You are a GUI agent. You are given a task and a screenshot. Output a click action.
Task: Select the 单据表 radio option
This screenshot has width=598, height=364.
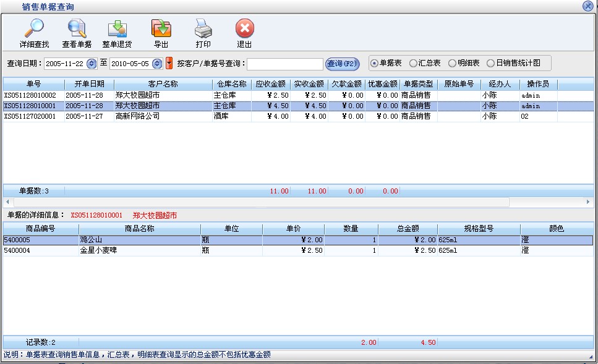pyautogui.click(x=374, y=63)
